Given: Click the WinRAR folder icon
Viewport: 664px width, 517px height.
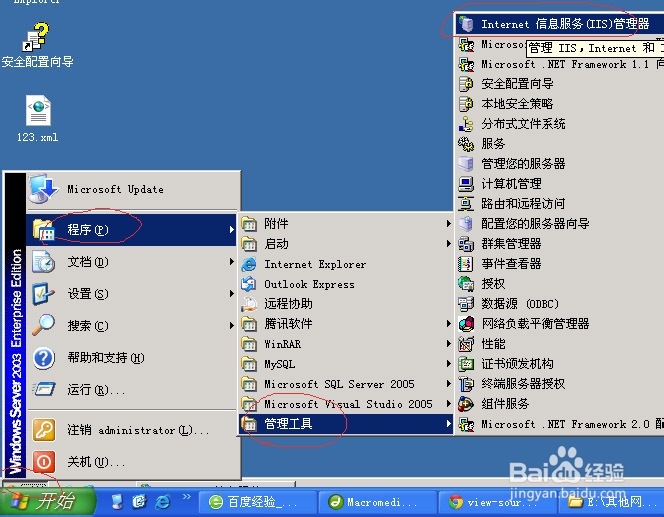Looking at the screenshot, I should coord(249,344).
